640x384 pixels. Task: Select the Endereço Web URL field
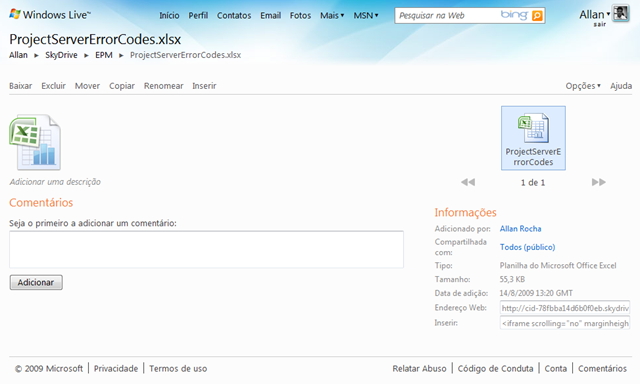click(565, 308)
